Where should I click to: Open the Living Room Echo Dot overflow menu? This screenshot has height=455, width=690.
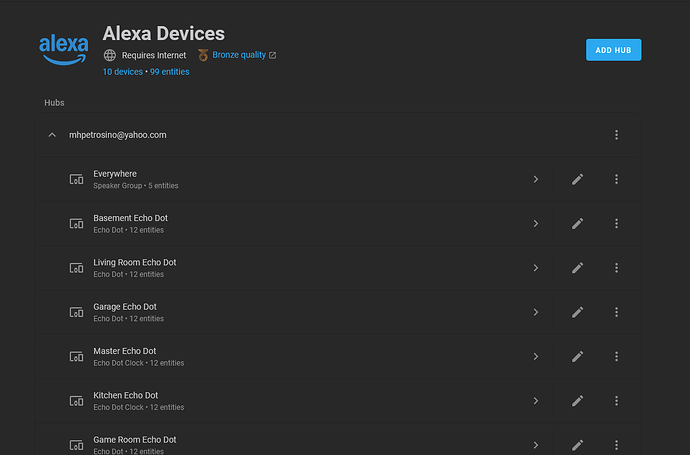(x=616, y=268)
